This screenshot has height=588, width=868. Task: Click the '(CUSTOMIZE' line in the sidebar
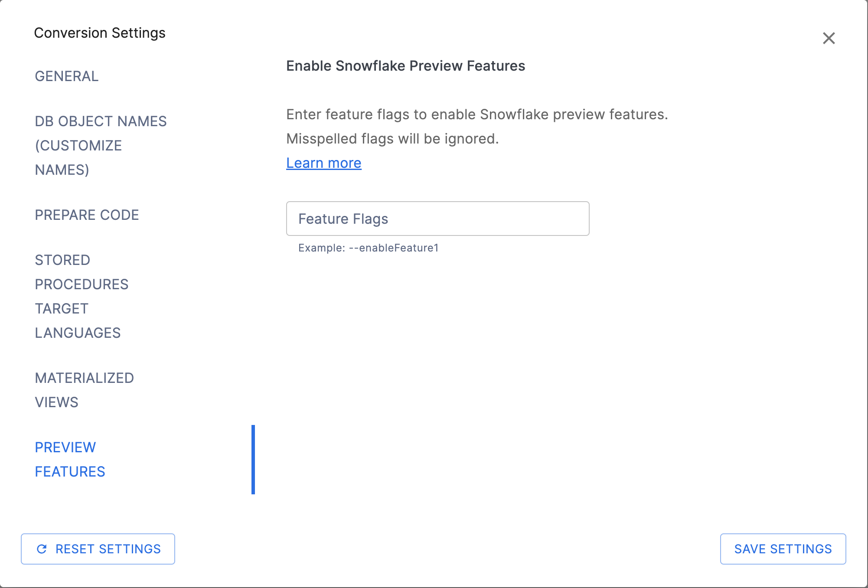point(78,146)
